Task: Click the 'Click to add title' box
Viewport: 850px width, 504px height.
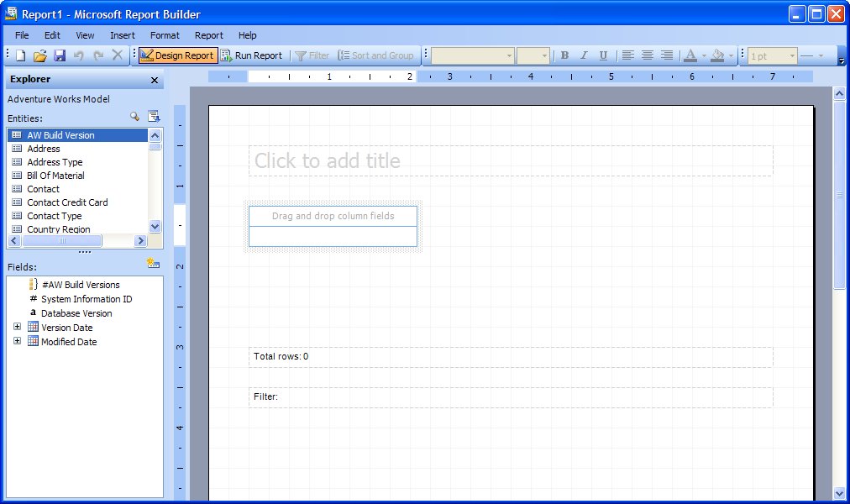Action: coord(511,160)
